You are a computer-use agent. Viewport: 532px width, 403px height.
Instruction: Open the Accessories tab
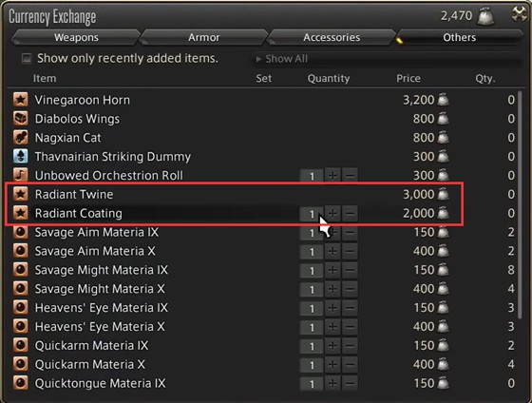click(x=332, y=37)
